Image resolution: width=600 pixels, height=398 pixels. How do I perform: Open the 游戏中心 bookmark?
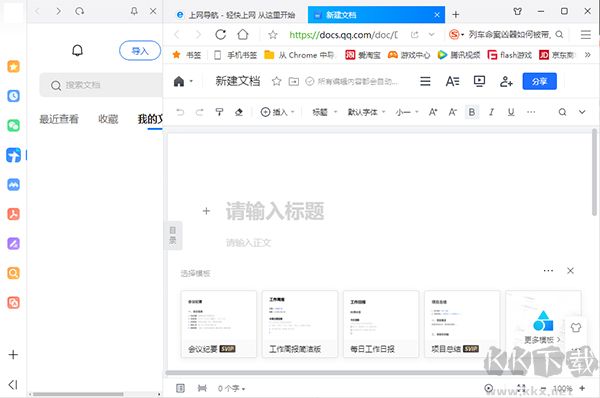coord(409,55)
